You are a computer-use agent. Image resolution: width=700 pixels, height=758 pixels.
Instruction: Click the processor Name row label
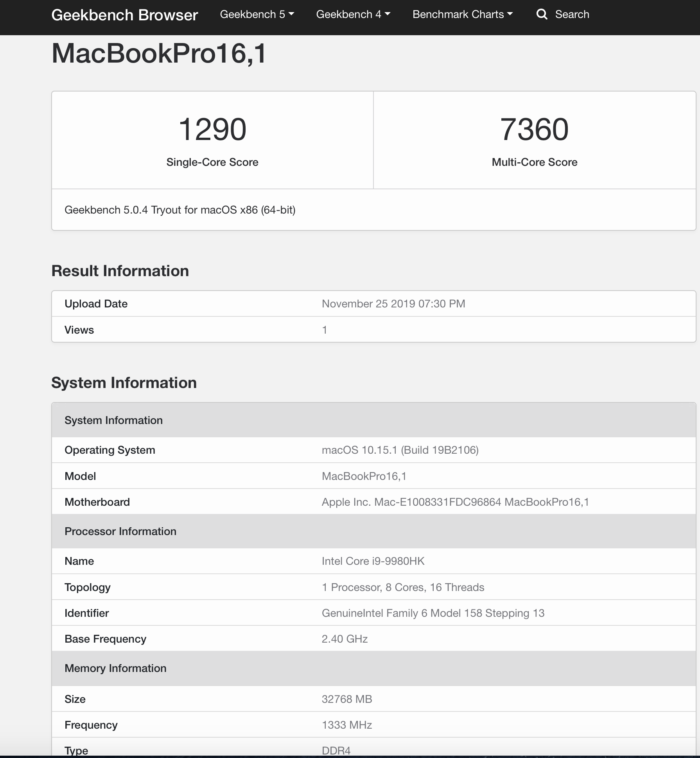pyautogui.click(x=79, y=561)
